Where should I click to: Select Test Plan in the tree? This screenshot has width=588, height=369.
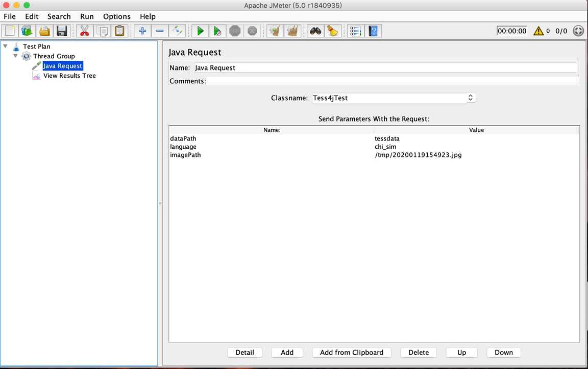click(x=36, y=47)
